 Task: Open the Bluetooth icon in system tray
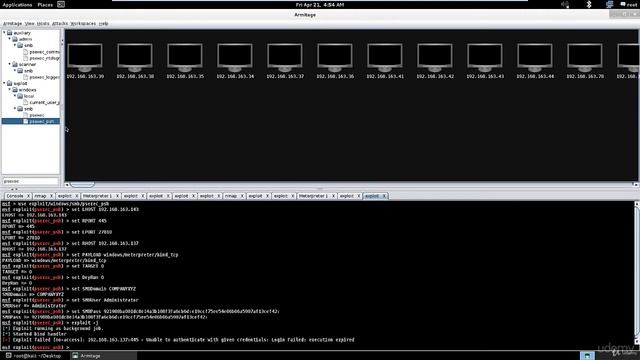click(x=589, y=4)
